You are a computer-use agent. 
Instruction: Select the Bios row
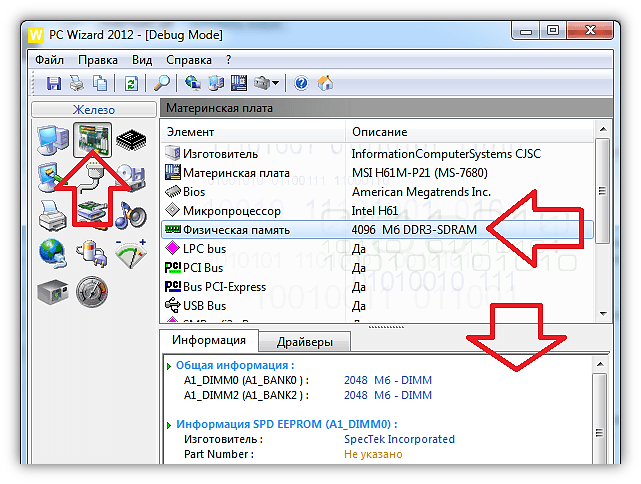377,192
